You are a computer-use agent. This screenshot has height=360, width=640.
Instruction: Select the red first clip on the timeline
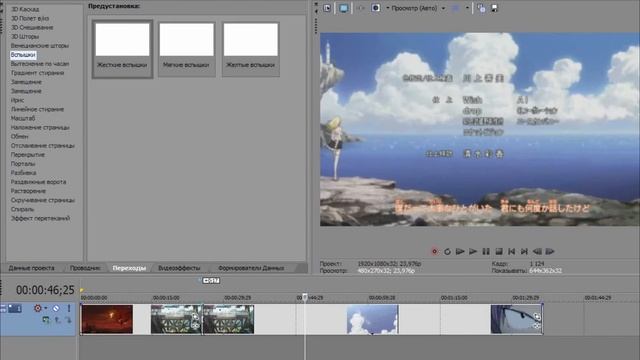[107, 319]
